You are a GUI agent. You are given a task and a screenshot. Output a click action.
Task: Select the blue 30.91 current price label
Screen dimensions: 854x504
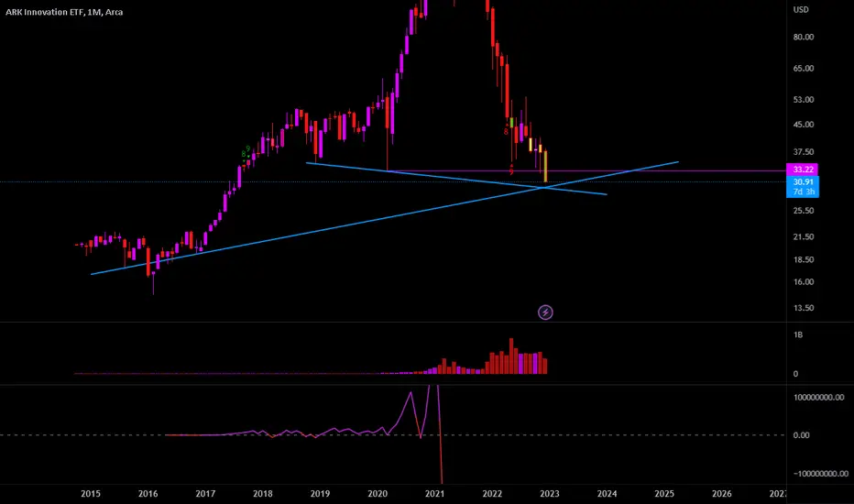click(x=803, y=182)
